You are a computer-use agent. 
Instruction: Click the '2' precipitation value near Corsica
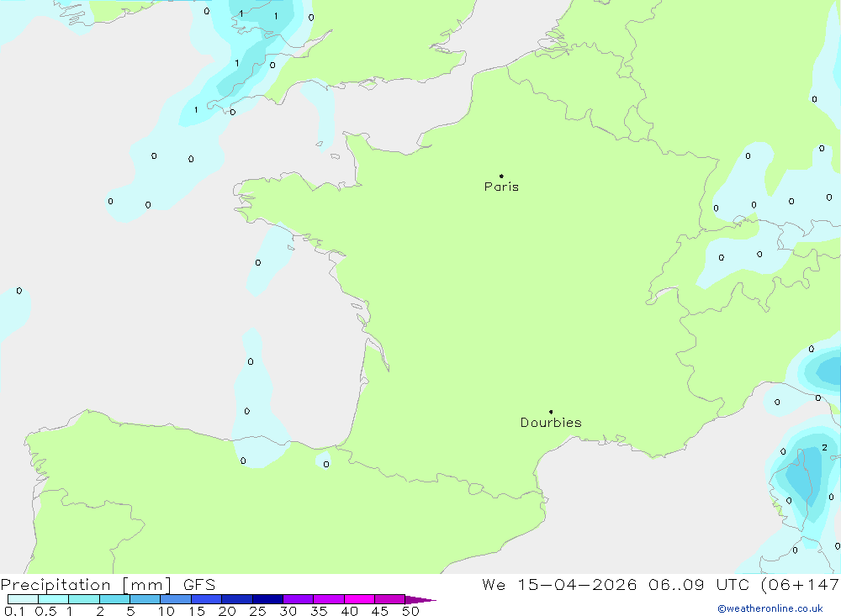tap(824, 448)
